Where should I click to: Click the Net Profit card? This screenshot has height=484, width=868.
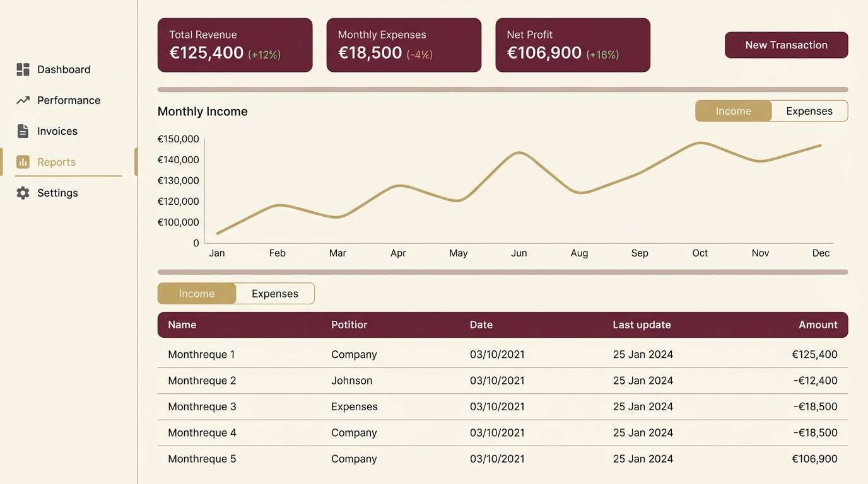tap(572, 45)
